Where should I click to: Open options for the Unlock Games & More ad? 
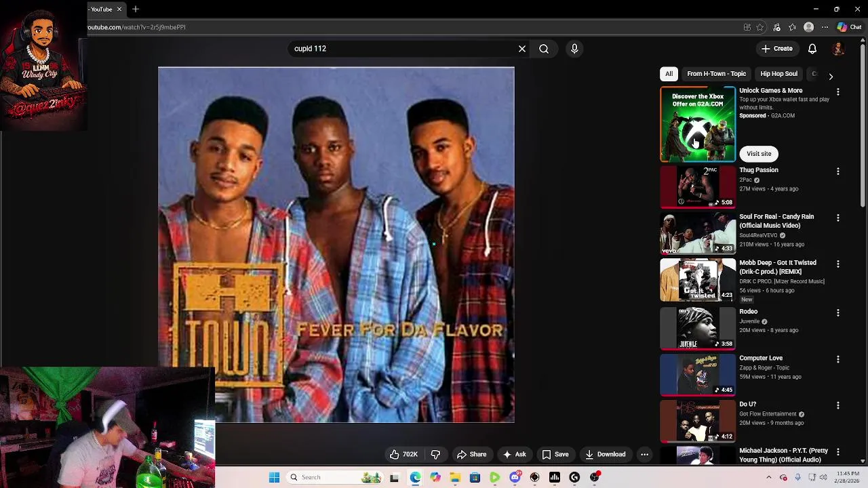(x=838, y=91)
